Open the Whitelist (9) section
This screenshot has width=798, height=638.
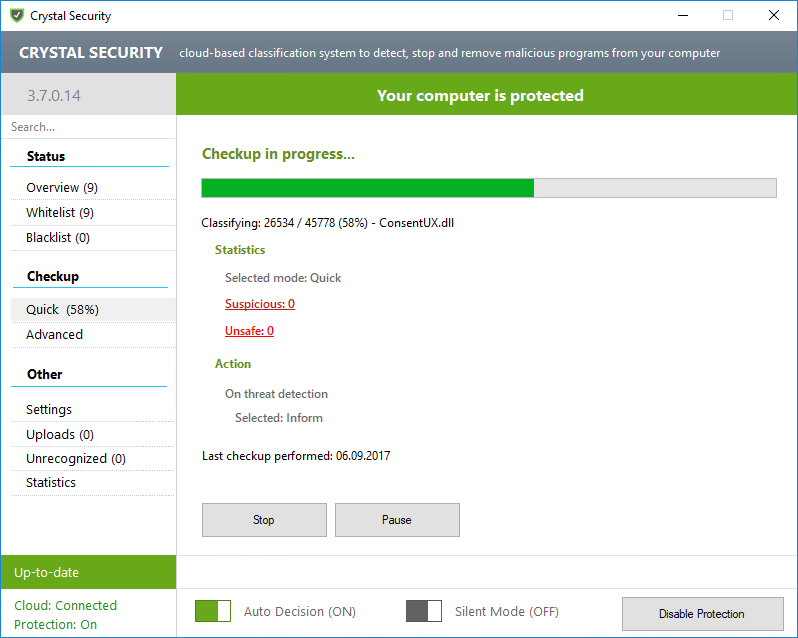60,213
